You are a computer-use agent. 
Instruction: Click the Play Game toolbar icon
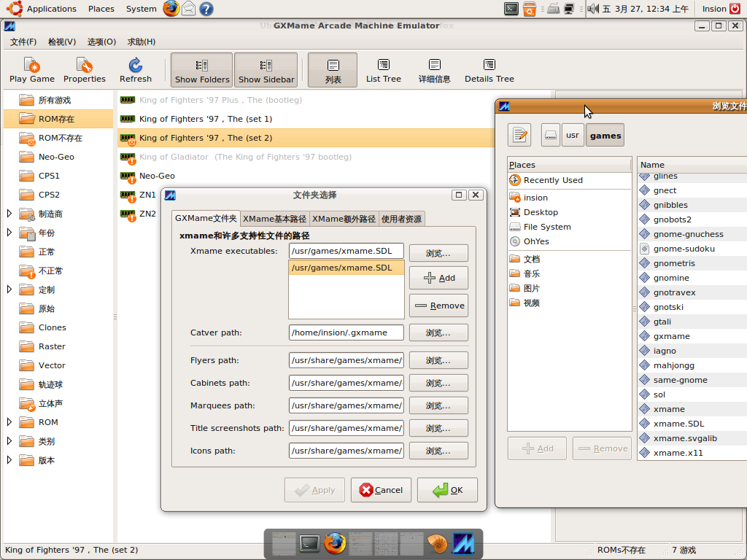point(32,70)
